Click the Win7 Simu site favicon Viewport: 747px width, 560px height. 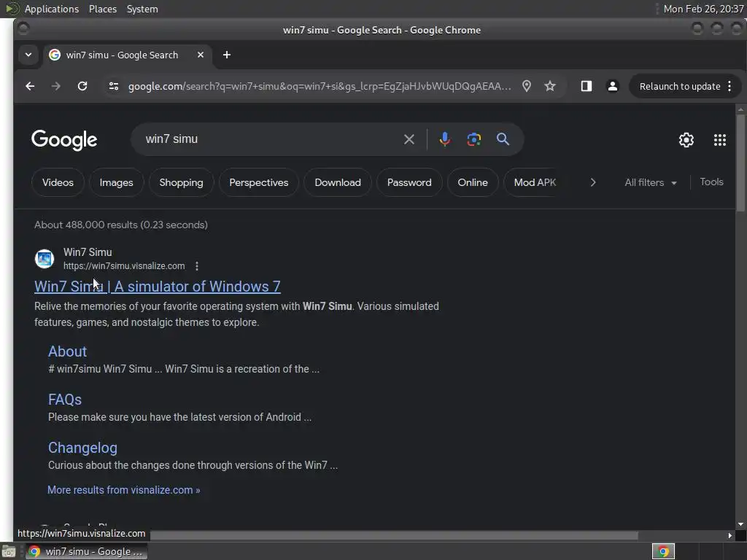tap(44, 259)
